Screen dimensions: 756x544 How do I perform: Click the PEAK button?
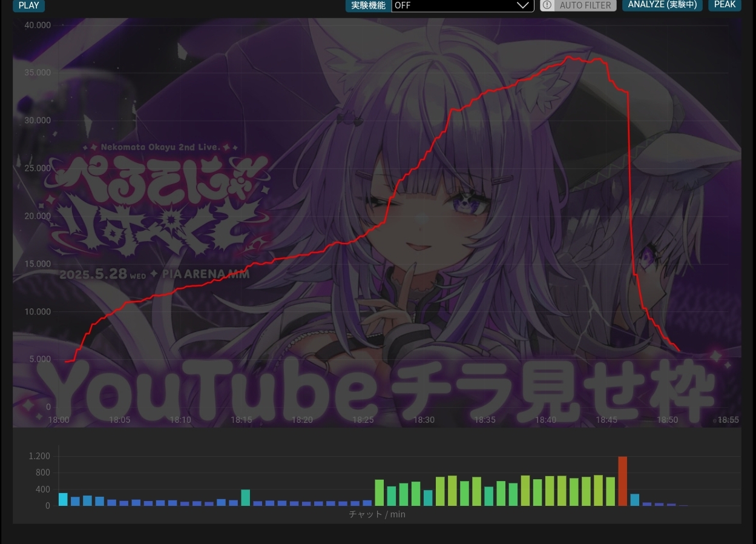pyautogui.click(x=725, y=5)
